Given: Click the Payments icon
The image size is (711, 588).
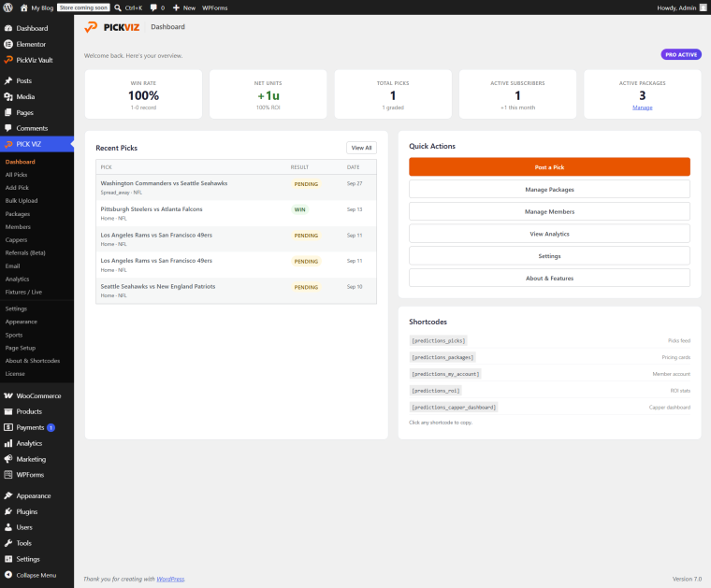Looking at the screenshot, I should (8, 427).
